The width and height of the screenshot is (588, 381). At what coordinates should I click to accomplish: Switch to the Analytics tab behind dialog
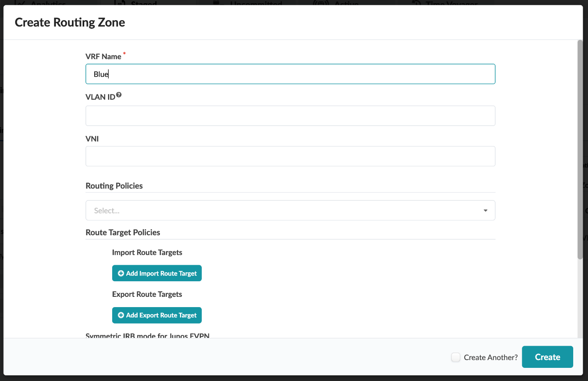[x=48, y=3]
